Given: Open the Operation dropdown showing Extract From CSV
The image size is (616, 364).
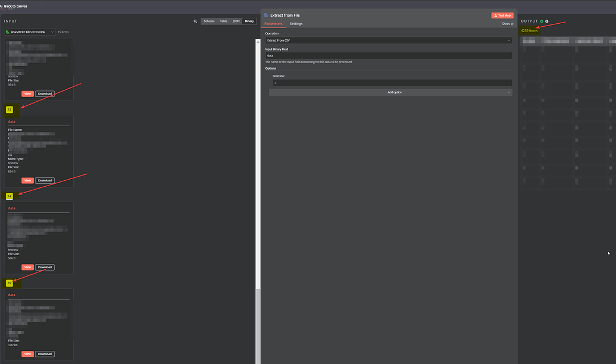Looking at the screenshot, I should [x=389, y=40].
